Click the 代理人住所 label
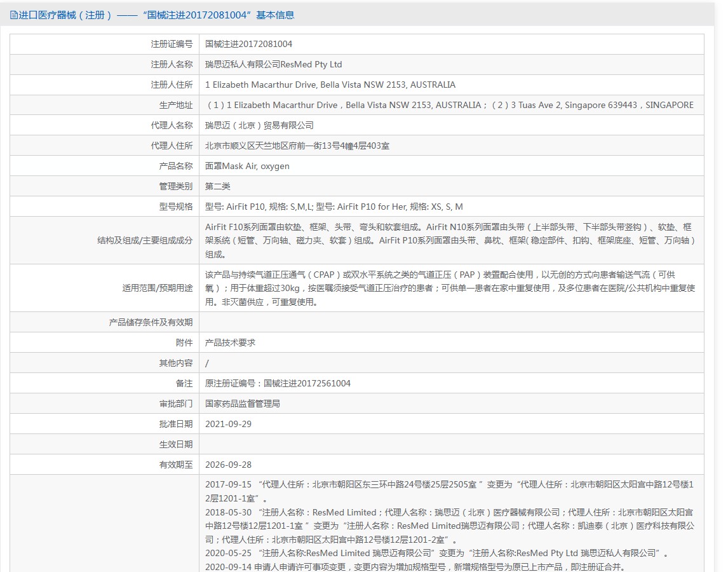The image size is (728, 572). [x=172, y=146]
